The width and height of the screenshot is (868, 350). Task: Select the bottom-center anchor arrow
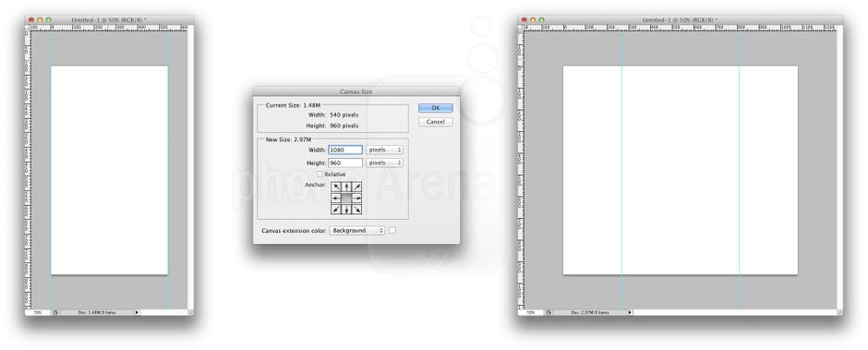346,209
